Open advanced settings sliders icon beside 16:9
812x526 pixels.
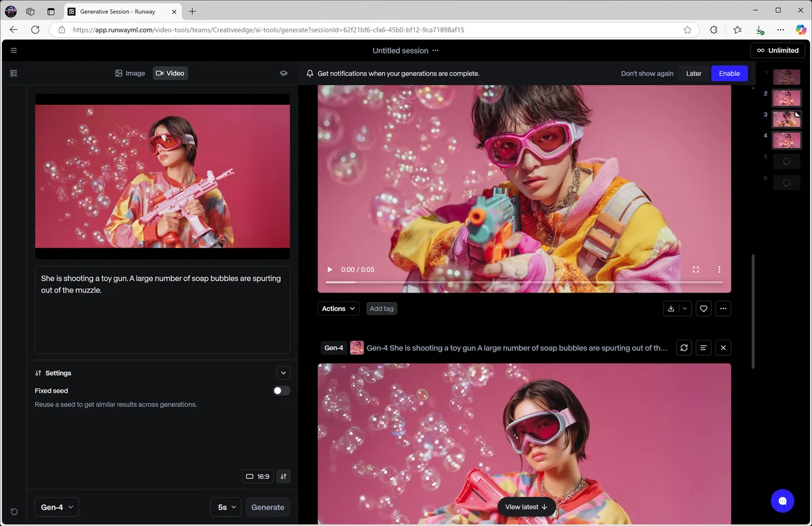click(284, 477)
